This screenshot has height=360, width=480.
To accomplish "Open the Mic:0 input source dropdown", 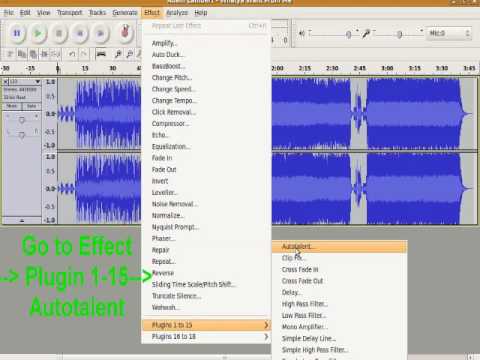I will point(449,33).
